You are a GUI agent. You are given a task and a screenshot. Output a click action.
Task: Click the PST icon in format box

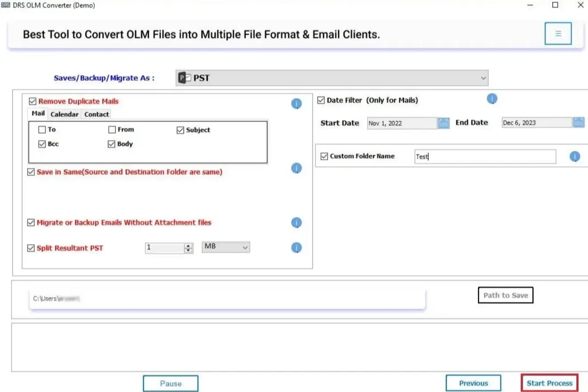point(184,78)
